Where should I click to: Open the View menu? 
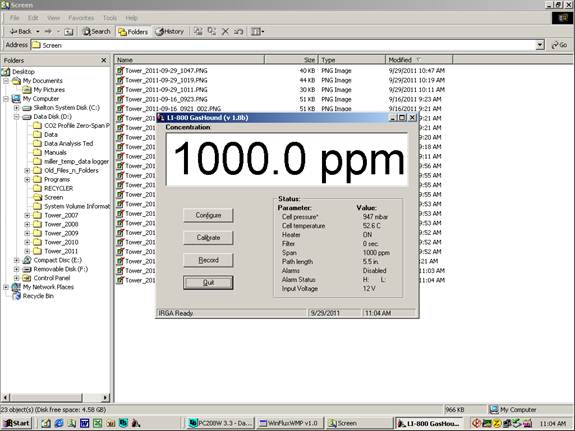[x=54, y=18]
